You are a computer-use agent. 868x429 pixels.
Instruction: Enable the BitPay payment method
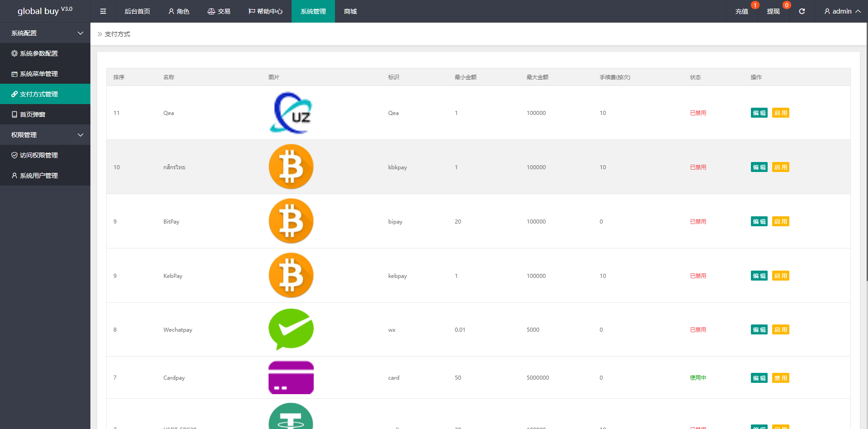(780, 221)
